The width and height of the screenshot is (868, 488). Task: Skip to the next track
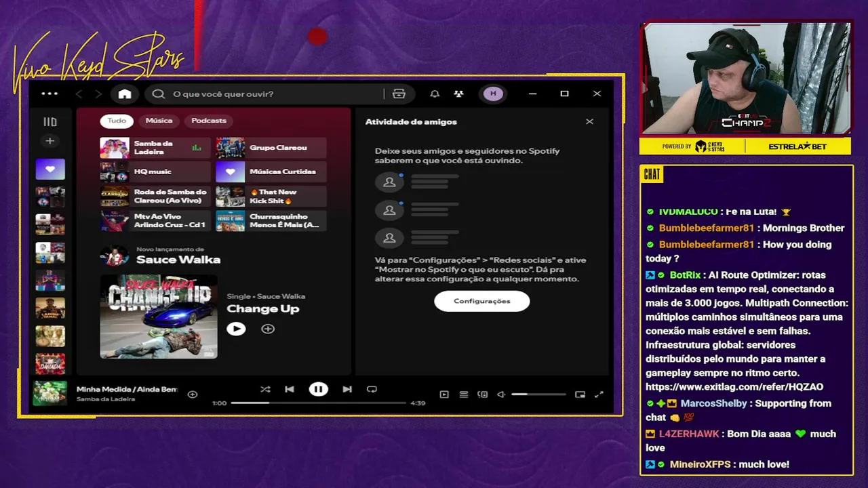[x=347, y=389]
